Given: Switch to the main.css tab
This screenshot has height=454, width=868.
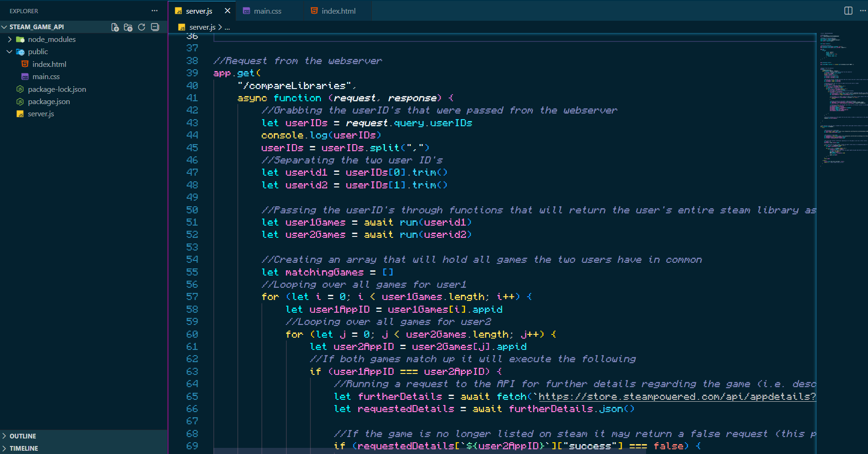Looking at the screenshot, I should 267,10.
